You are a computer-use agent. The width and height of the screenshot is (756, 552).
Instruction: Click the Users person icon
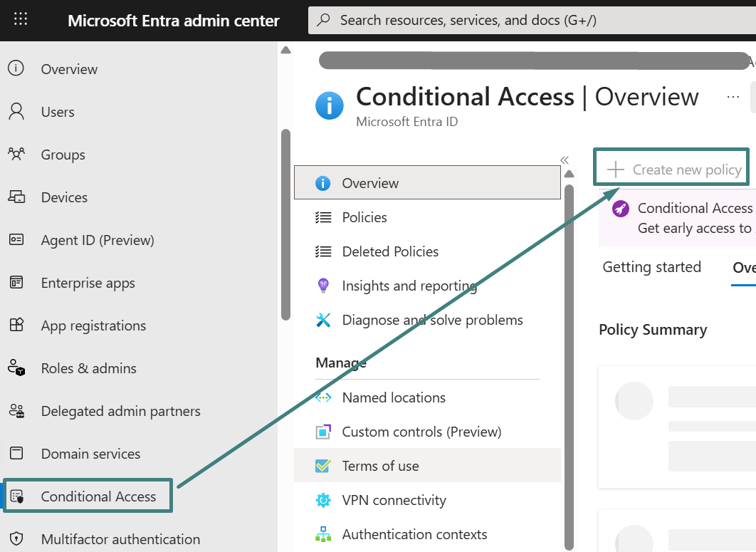coord(16,112)
